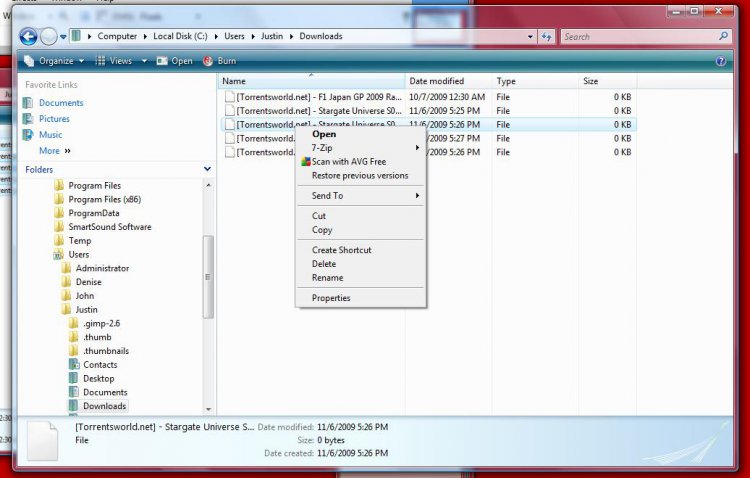The height and width of the screenshot is (478, 750).
Task: Select the Administrator user folder
Action: coord(102,268)
